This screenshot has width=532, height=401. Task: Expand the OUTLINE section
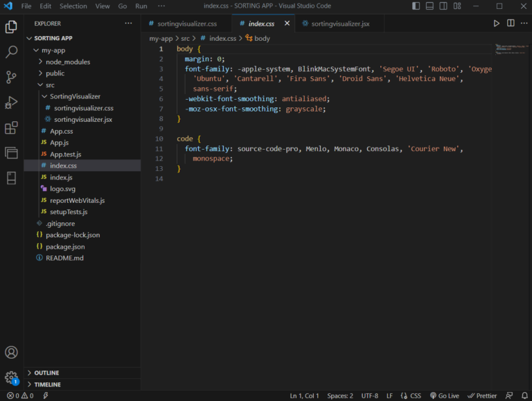[46, 373]
